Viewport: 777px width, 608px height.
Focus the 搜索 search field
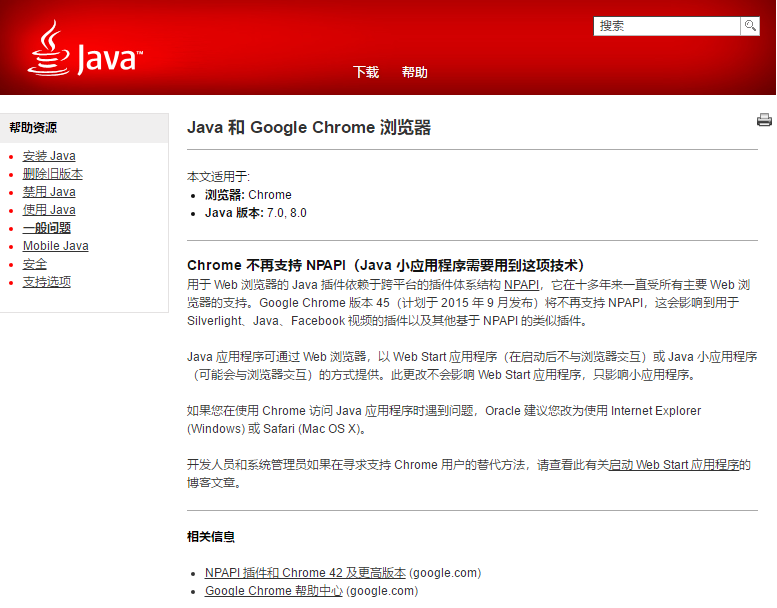point(667,26)
